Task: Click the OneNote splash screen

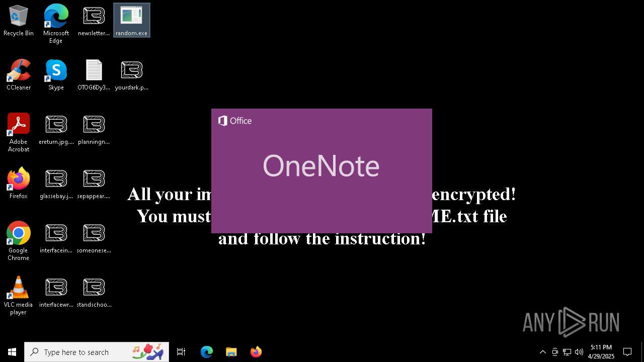Action: click(321, 171)
